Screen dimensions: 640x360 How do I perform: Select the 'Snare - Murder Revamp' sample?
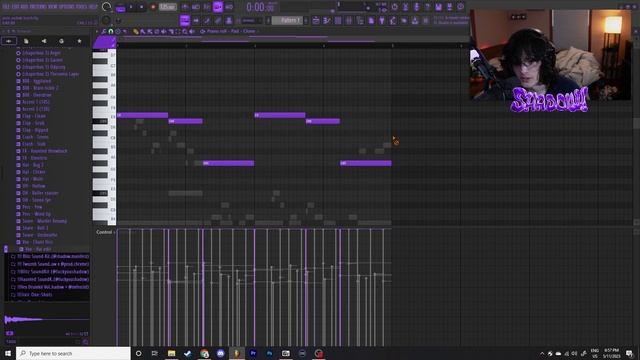pos(44,221)
